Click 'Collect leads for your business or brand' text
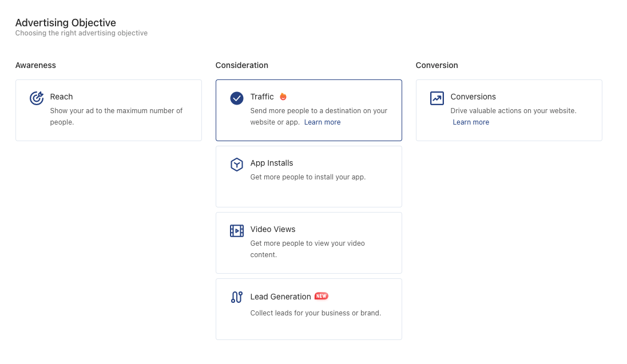Viewport: 627px width, 364px height. [x=315, y=313]
